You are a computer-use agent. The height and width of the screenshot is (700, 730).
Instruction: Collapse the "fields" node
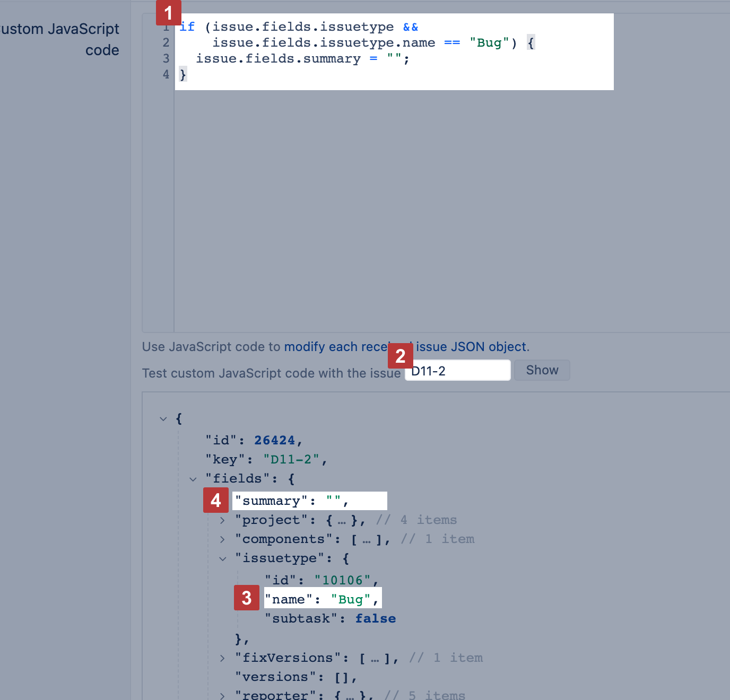pos(193,479)
